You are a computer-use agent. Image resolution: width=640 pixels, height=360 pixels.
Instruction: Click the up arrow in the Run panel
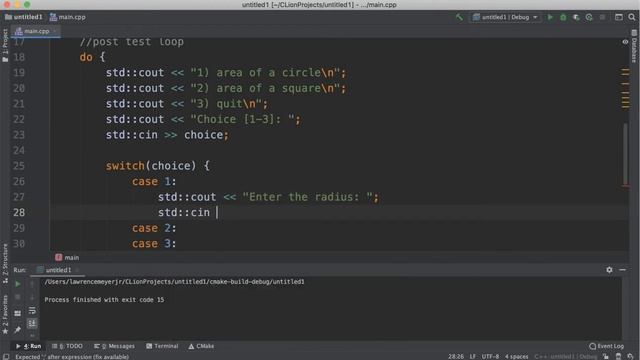click(32, 284)
